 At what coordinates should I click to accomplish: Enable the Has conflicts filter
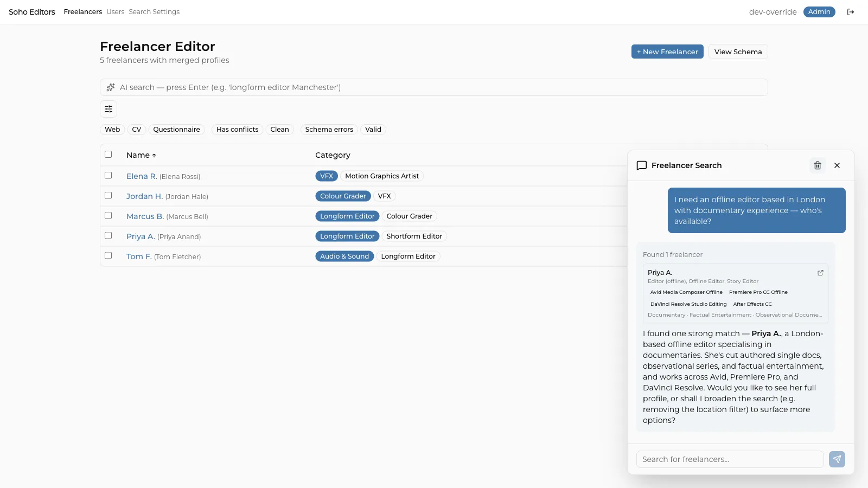click(237, 130)
